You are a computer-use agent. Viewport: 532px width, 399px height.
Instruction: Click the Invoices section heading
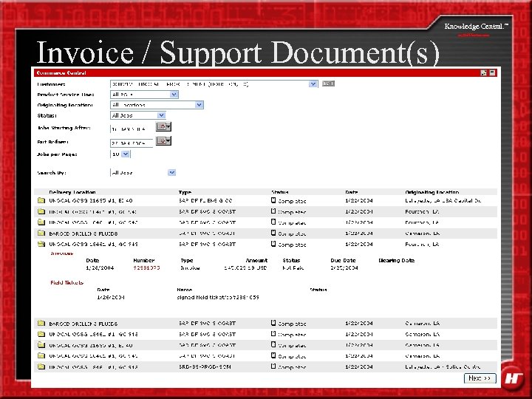(x=62, y=253)
